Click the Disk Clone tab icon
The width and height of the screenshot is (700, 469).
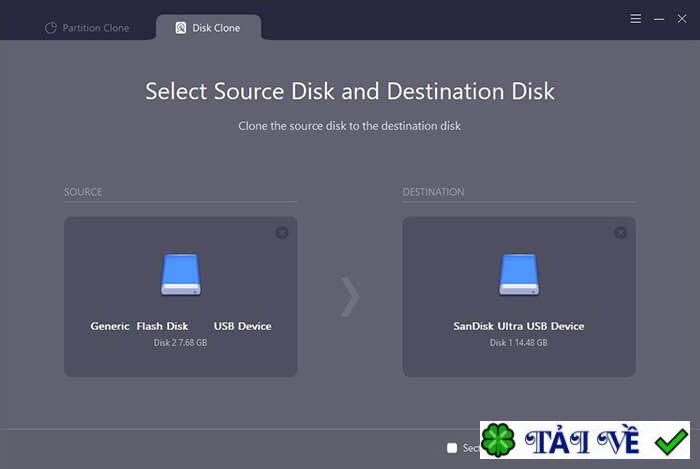[181, 28]
